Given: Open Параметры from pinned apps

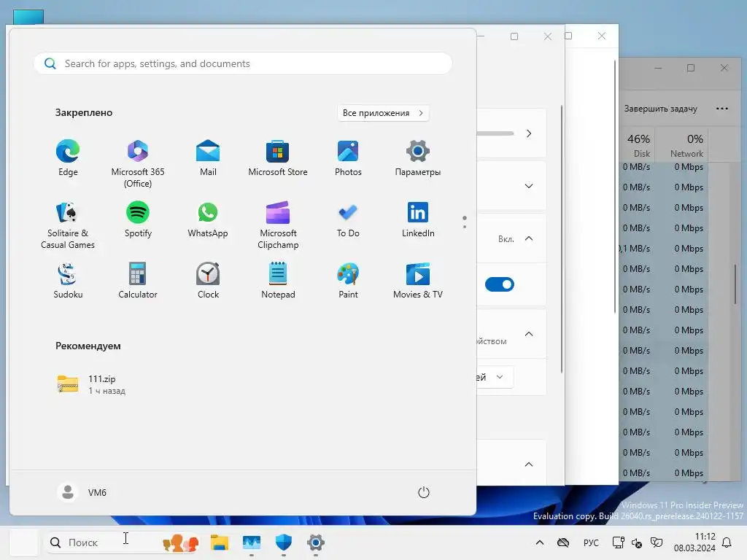Looking at the screenshot, I should (418, 158).
